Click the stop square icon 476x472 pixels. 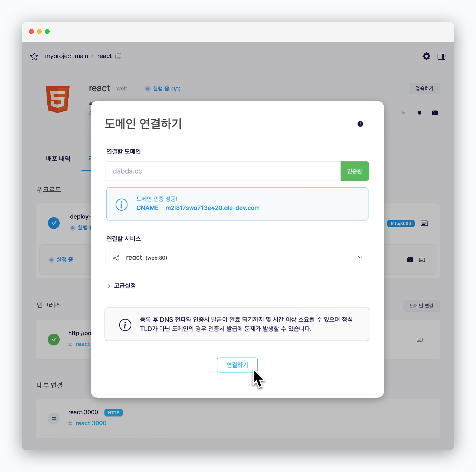(x=420, y=113)
